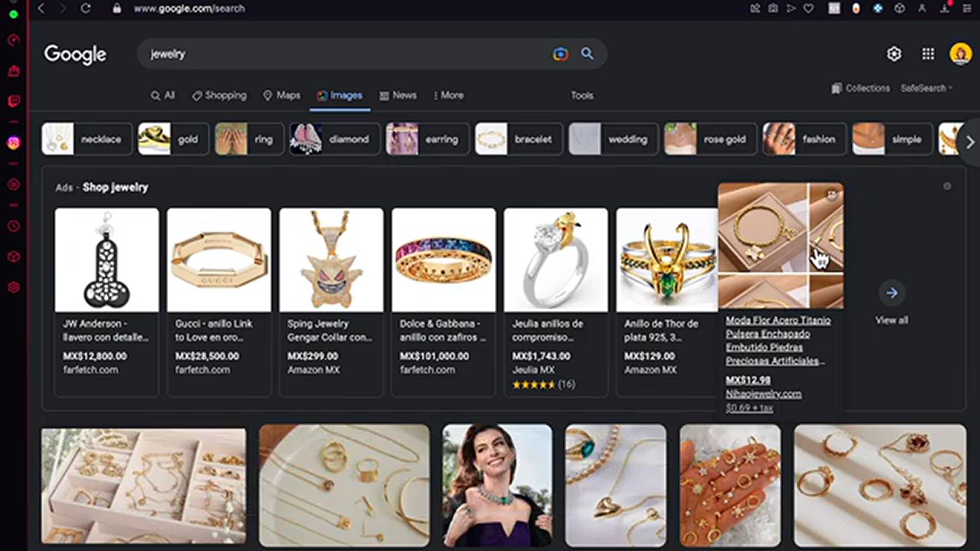Click the profile person icon in toolbar
980x551 pixels.
click(x=922, y=8)
